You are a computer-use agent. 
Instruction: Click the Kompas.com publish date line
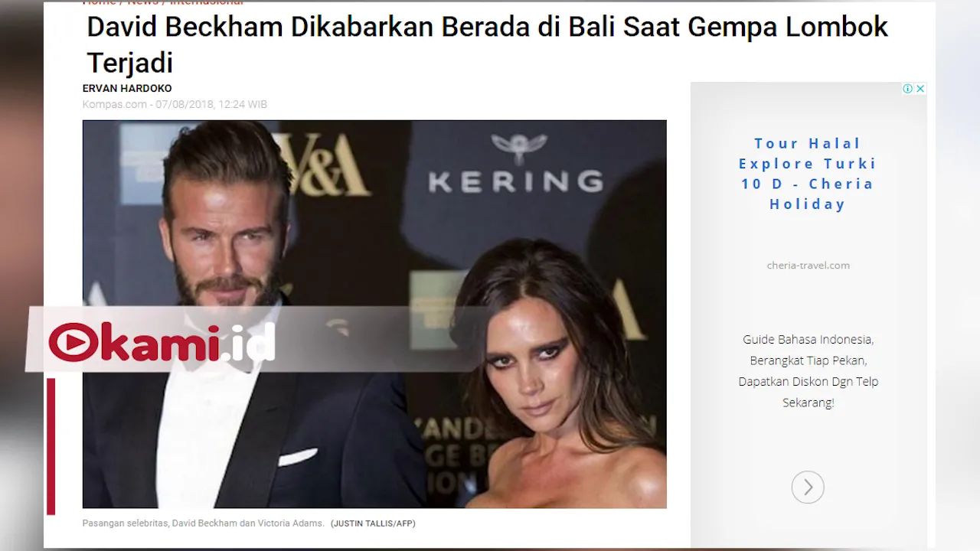(175, 104)
